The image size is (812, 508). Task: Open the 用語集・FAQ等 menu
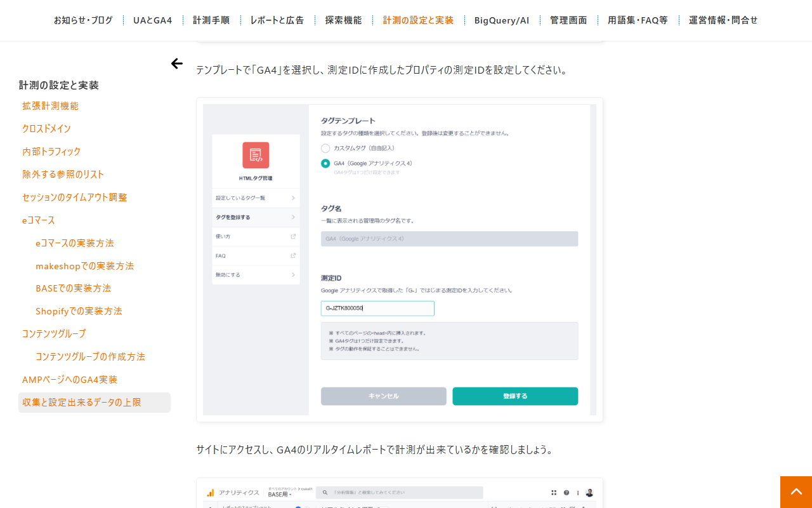click(x=638, y=20)
